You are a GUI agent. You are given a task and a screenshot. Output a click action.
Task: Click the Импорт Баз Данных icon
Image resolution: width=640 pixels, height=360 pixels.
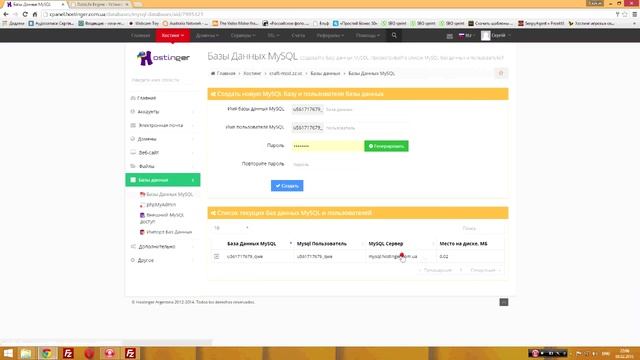(142, 232)
